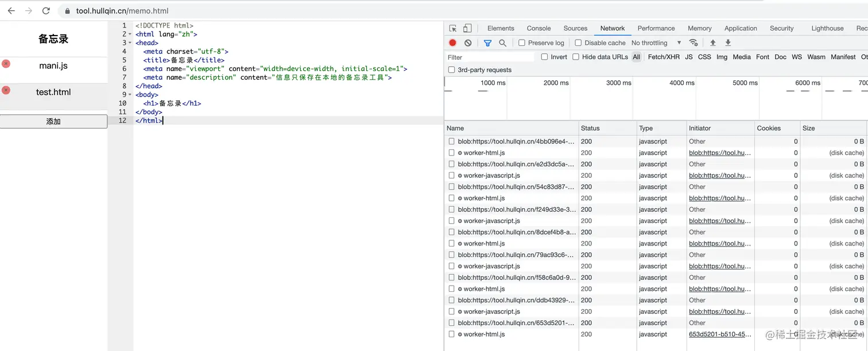Enable Disable cache checkbox

578,43
